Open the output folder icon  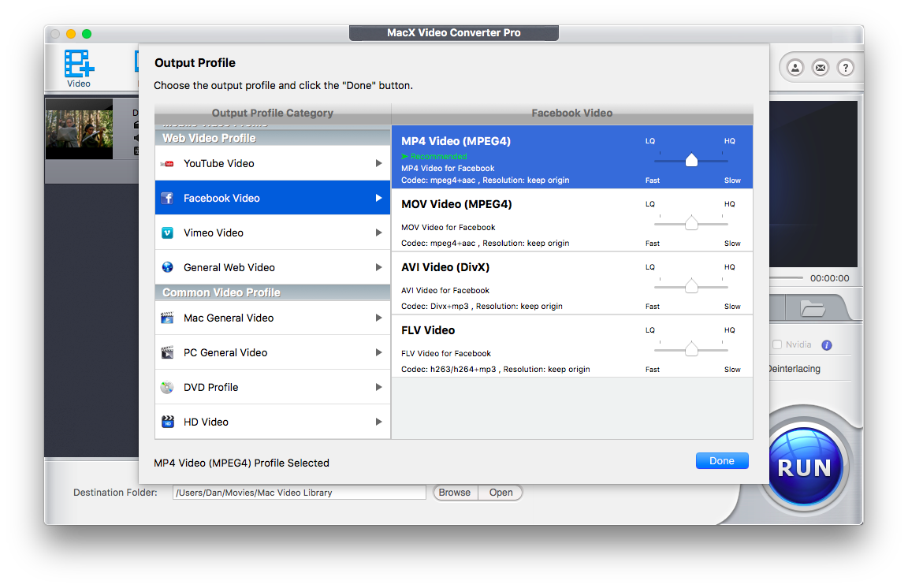click(813, 308)
